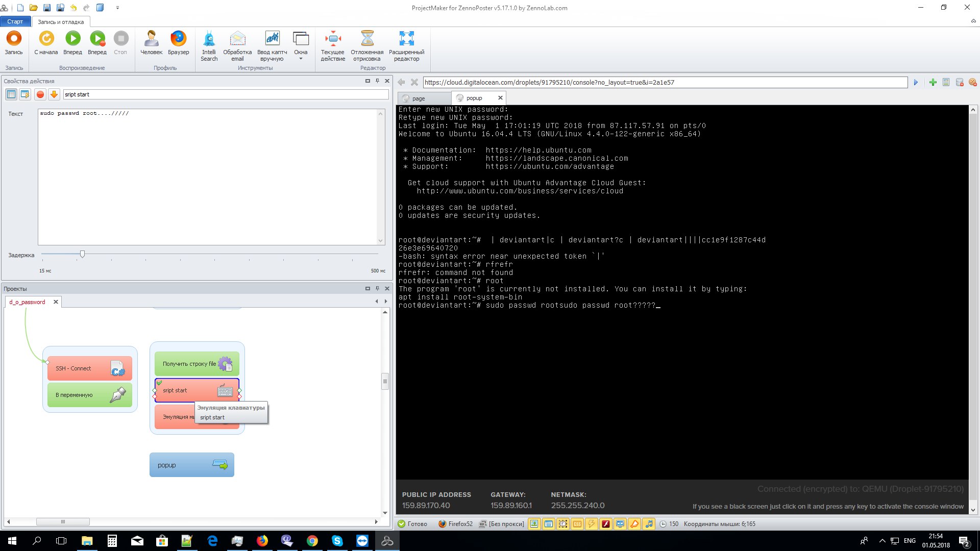Close the d_o_password project tab
Image resolution: width=980 pixels, height=551 pixels.
point(56,302)
